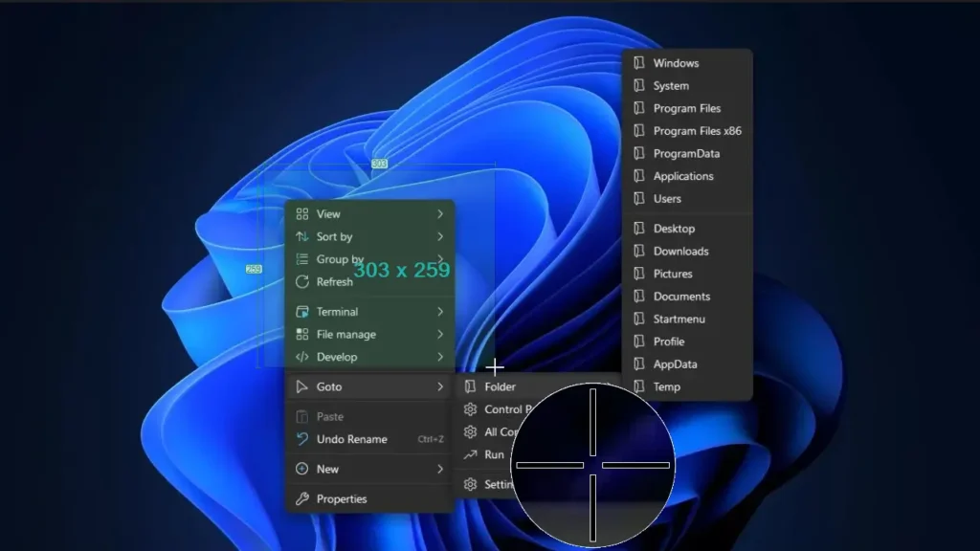Expand the Goto submenu chevron

[x=440, y=386]
